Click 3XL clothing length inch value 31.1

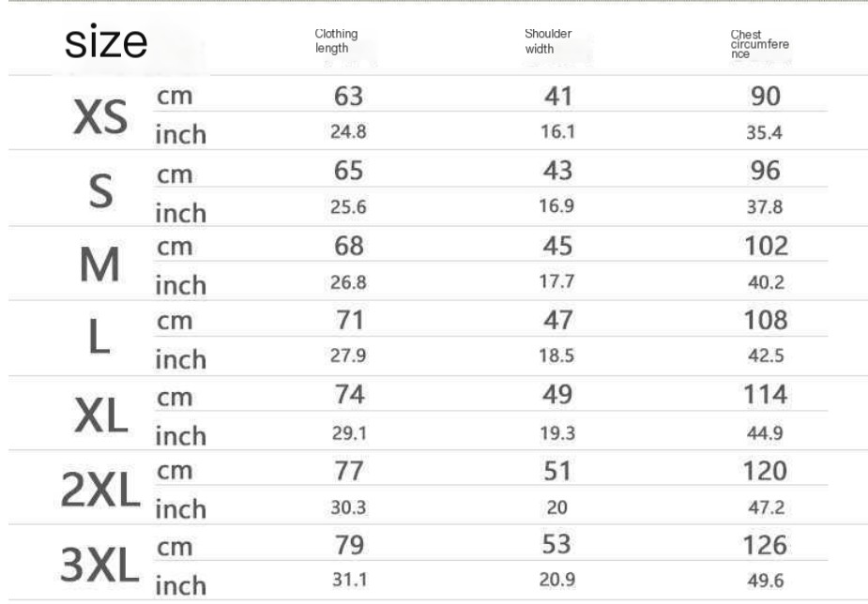click(x=349, y=580)
